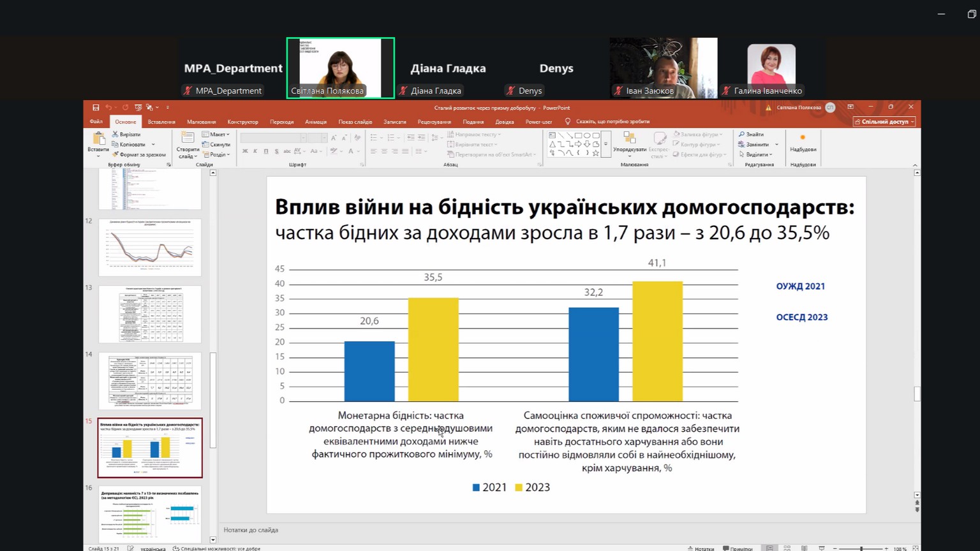Open the Section (Розділ) dropdown

click(x=216, y=155)
